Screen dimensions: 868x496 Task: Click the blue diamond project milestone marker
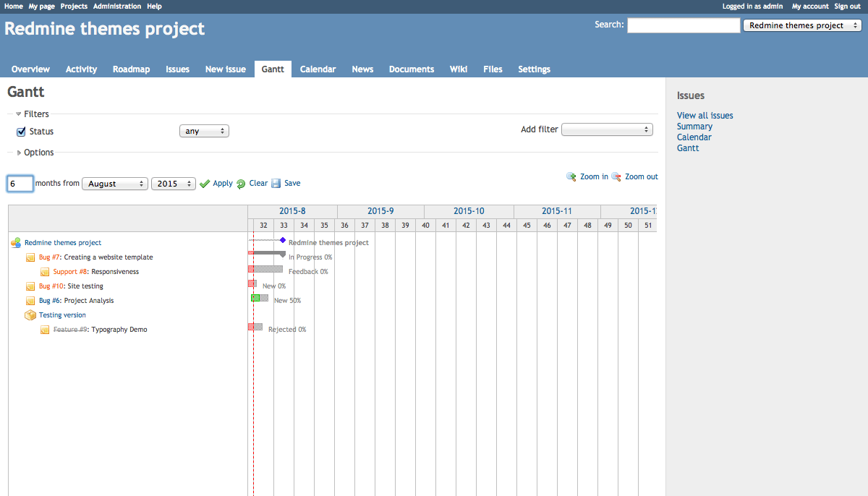283,240
